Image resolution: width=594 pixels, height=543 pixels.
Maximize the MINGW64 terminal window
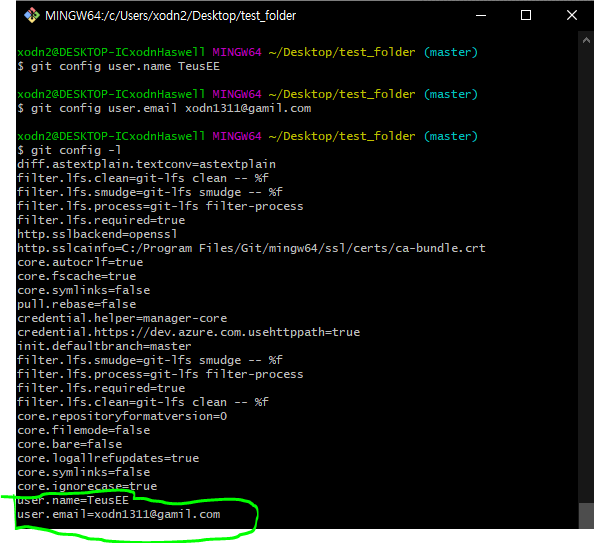[526, 16]
